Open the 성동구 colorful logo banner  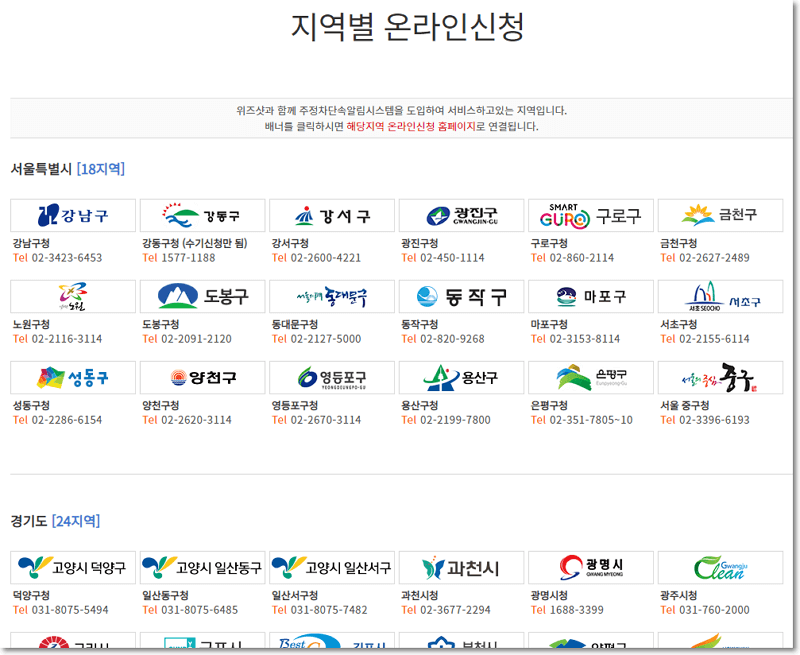[x=73, y=378]
